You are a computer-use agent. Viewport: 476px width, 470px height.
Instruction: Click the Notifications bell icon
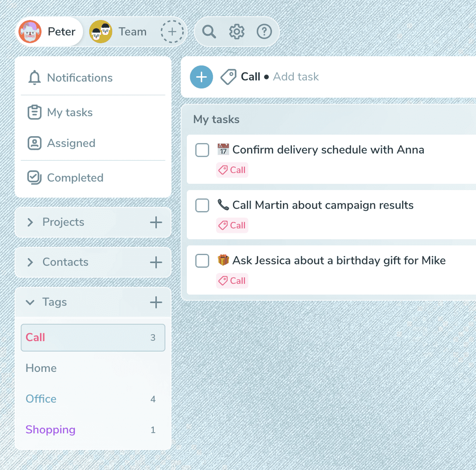click(34, 78)
